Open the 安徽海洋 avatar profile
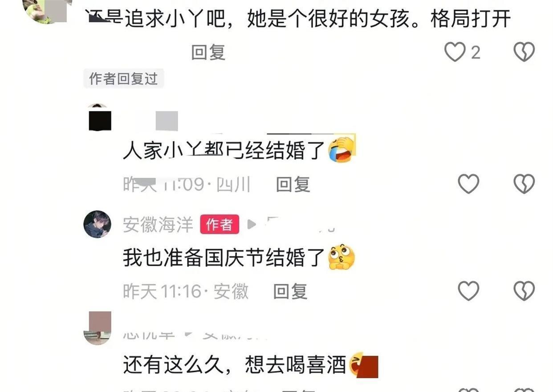This screenshot has width=553, height=392. coord(97,224)
